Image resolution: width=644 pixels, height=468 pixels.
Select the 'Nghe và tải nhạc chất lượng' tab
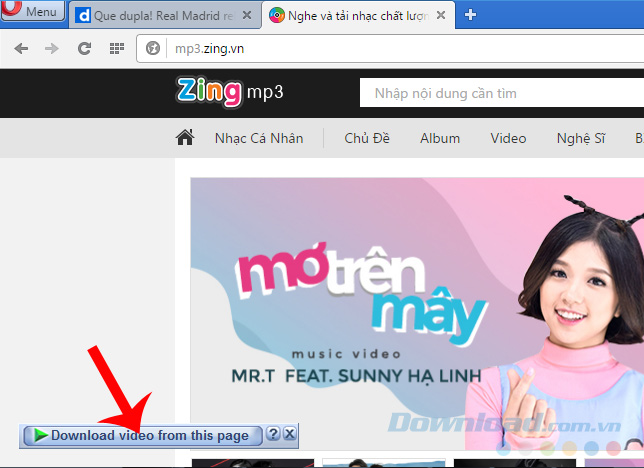pyautogui.click(x=357, y=16)
